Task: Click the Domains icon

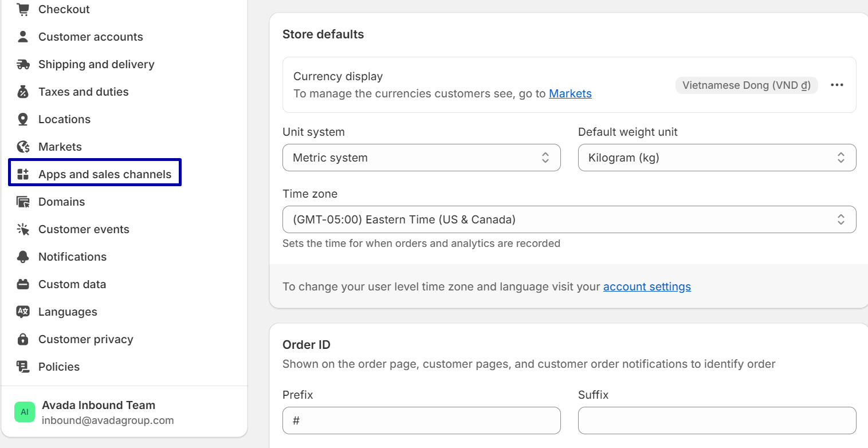Action: [23, 202]
